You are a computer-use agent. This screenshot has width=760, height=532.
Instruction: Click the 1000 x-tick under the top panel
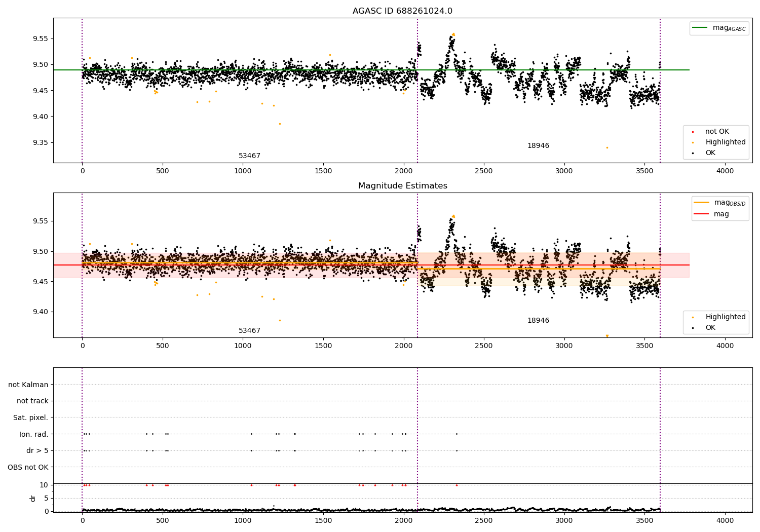pos(243,171)
